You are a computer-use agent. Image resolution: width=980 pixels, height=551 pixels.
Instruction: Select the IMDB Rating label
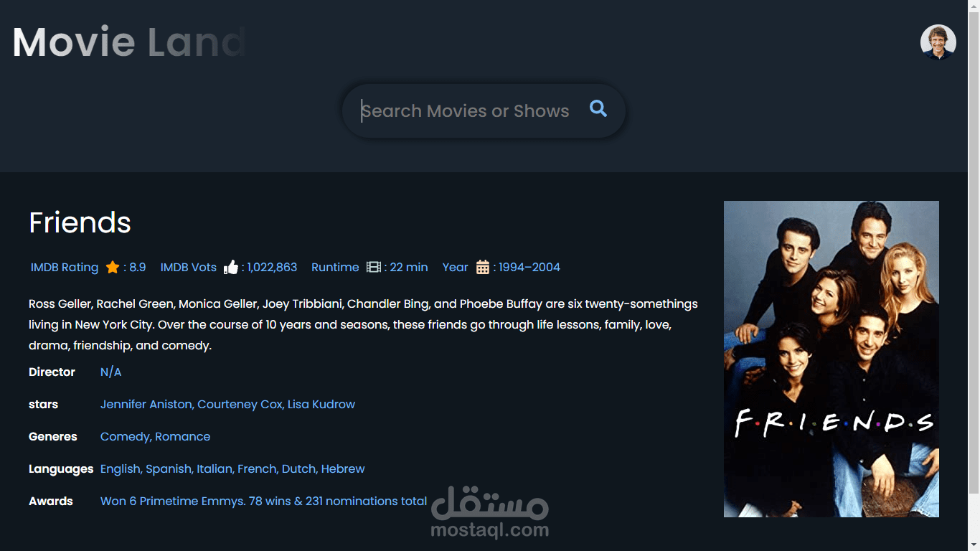click(x=65, y=267)
